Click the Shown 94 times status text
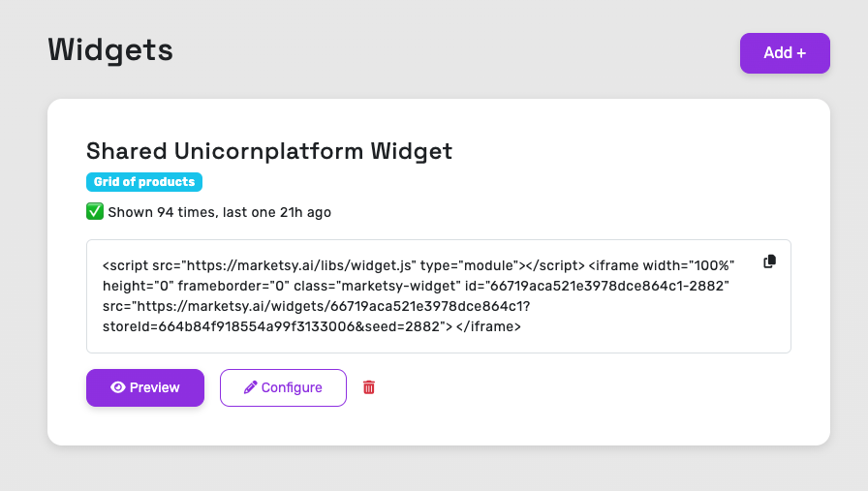 [x=162, y=212]
